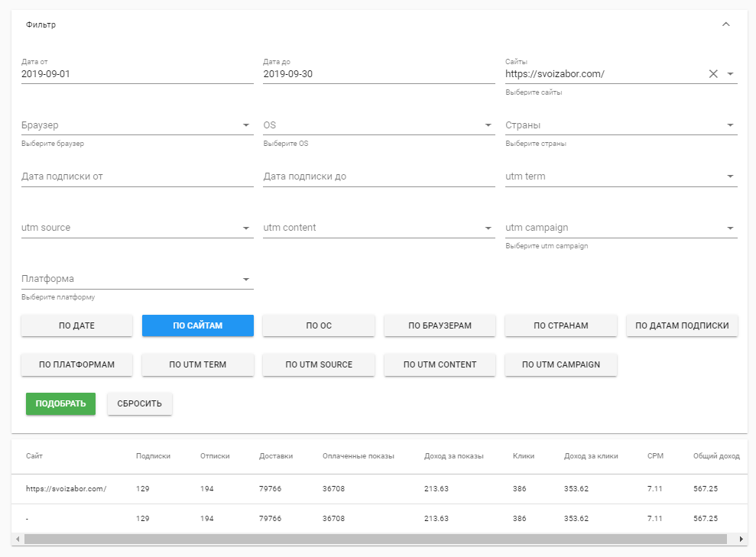Sort table by Подписки column header
Image resolution: width=756 pixels, height=557 pixels.
click(153, 456)
